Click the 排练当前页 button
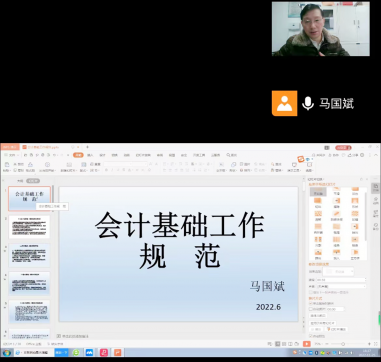This screenshot has width=381, height=362. (318, 315)
